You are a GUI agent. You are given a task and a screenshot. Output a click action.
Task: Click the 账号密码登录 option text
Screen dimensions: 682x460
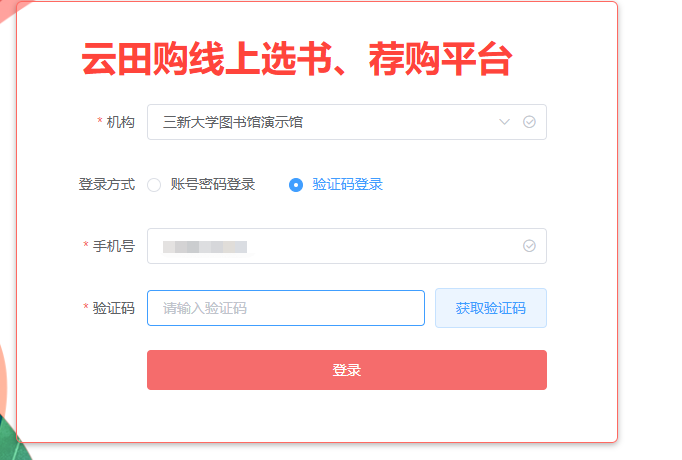tap(213, 185)
